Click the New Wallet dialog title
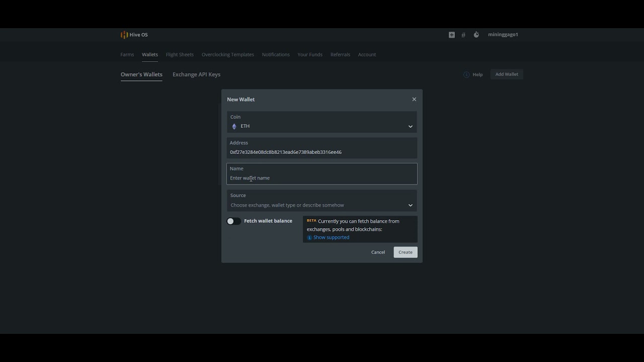644x362 pixels. point(240,100)
